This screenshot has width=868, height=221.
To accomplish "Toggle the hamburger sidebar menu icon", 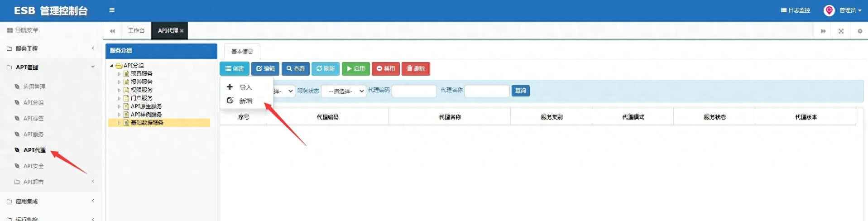I will (x=112, y=10).
